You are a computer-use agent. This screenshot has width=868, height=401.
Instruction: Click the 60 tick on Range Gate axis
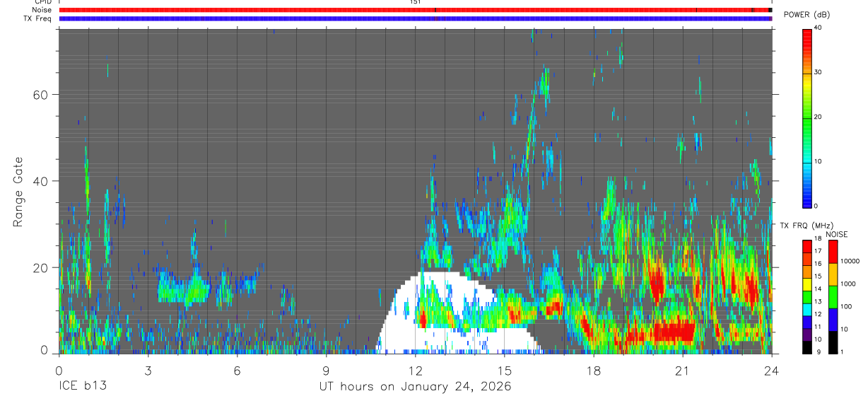[39, 94]
